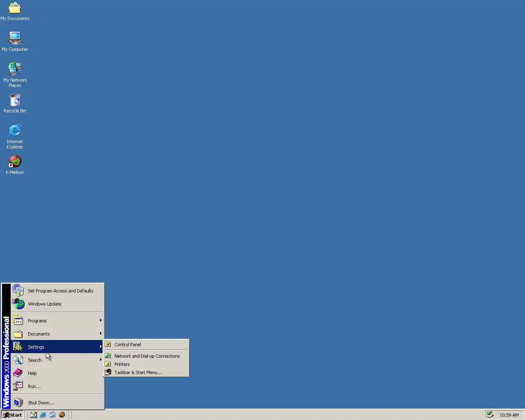The image size is (525, 420).
Task: Open Taskbar & Start Menu... settings
Action: click(x=146, y=372)
